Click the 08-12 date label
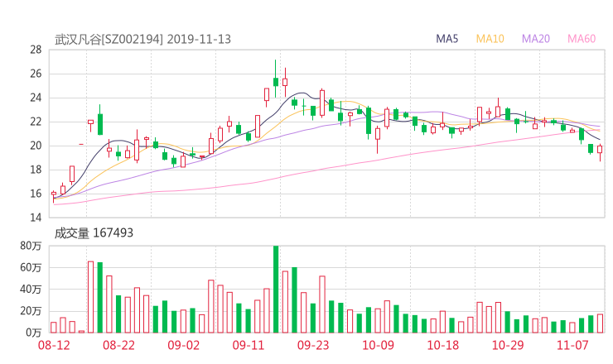 [54, 345]
